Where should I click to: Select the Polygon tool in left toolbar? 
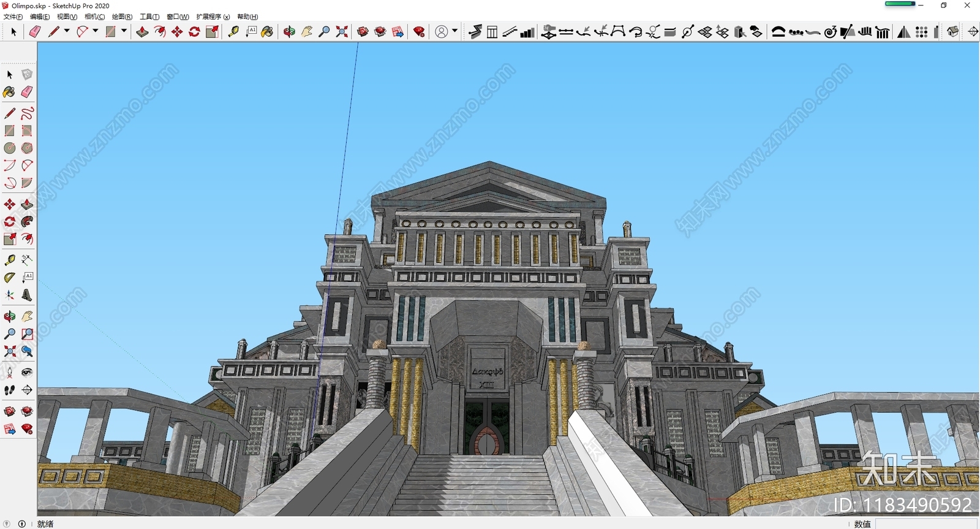pyautogui.click(x=27, y=148)
